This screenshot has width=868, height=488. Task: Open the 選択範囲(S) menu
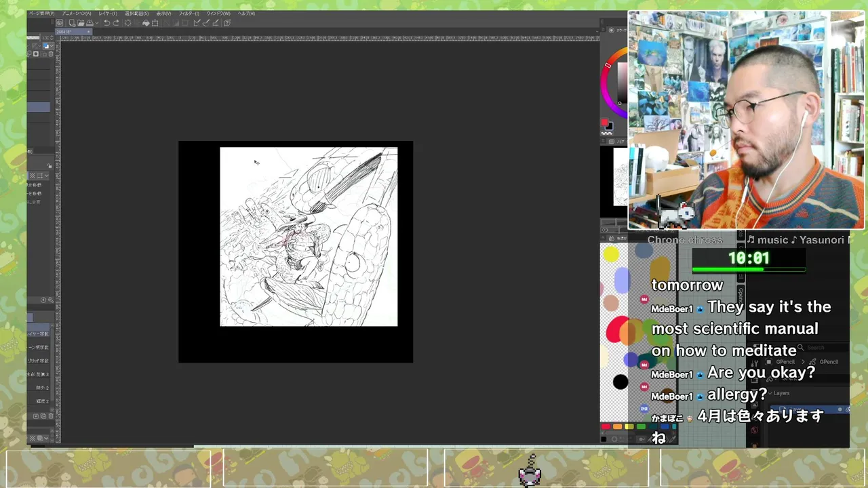pos(136,14)
